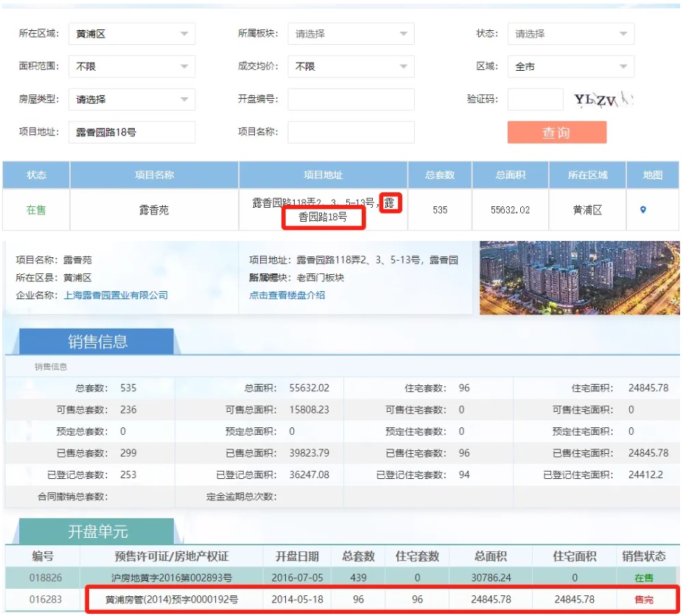Image resolution: width=683 pixels, height=616 pixels.
Task: Click the 点击查看楼盘介绍 link
Action: [287, 295]
